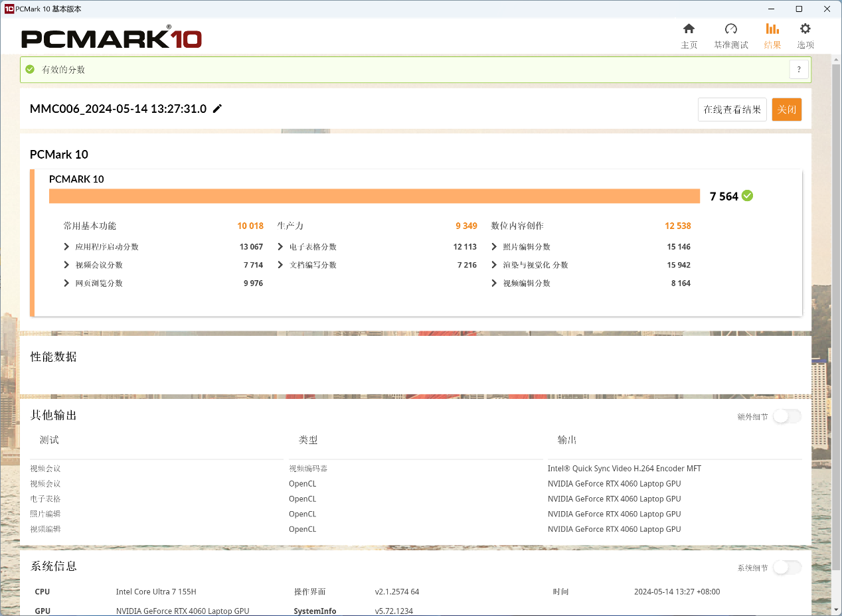Expand the 照片编辑分数 row

coord(494,247)
